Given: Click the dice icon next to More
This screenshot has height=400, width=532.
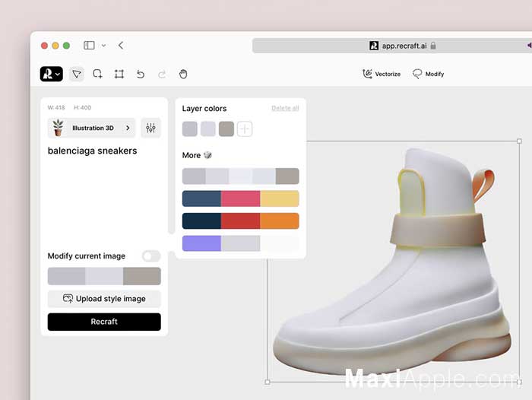Looking at the screenshot, I should [207, 155].
